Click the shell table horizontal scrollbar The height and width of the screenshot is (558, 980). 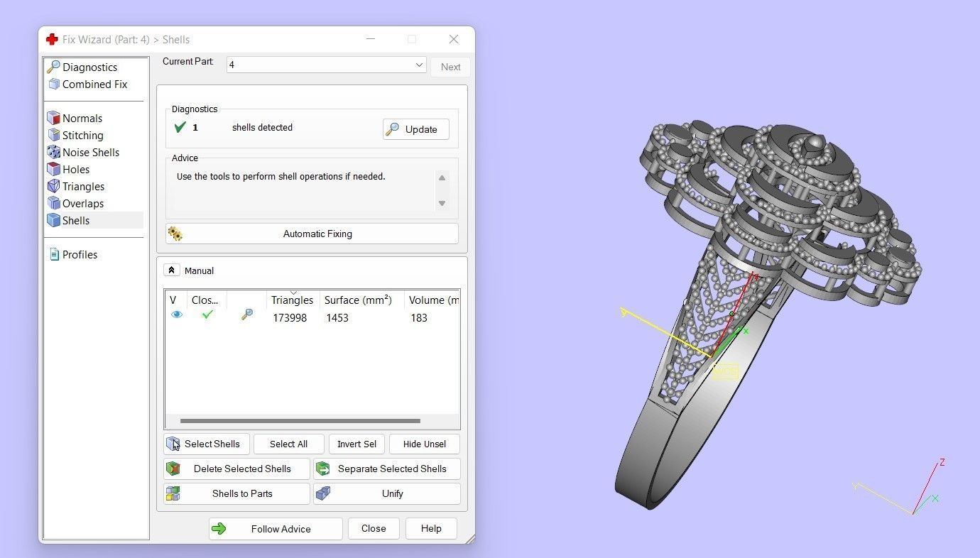click(300, 421)
